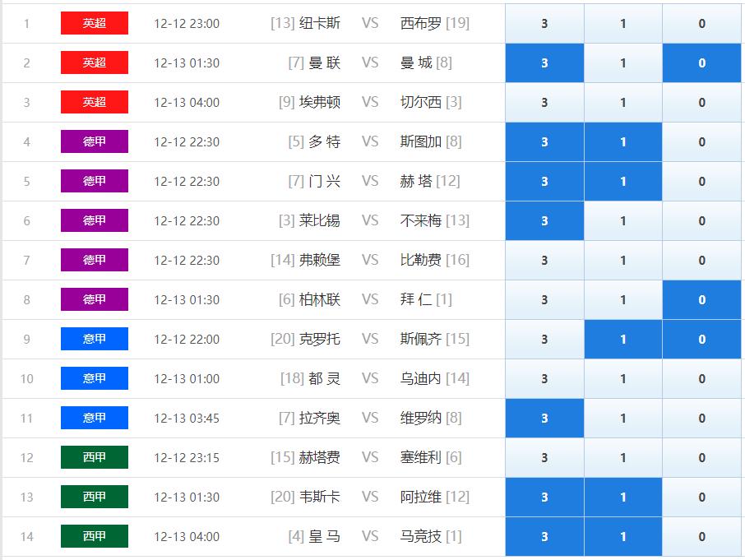Deselect home win 3 for 莱比锡 vs 不来梅
This screenshot has height=560, width=745.
(544, 220)
